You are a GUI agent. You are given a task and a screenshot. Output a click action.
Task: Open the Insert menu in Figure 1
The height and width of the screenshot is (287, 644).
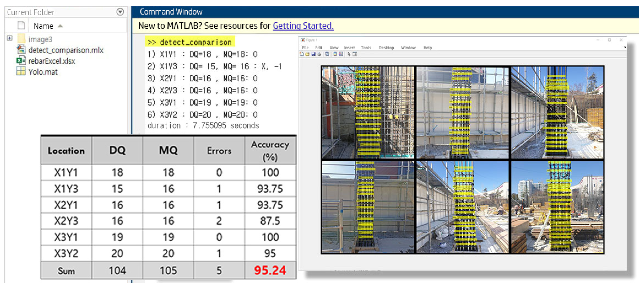click(x=349, y=47)
